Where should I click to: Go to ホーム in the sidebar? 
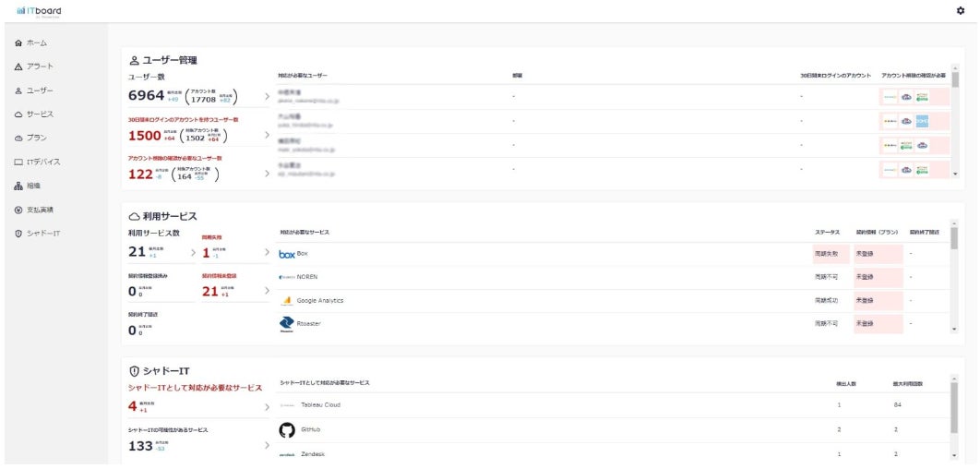(x=30, y=43)
